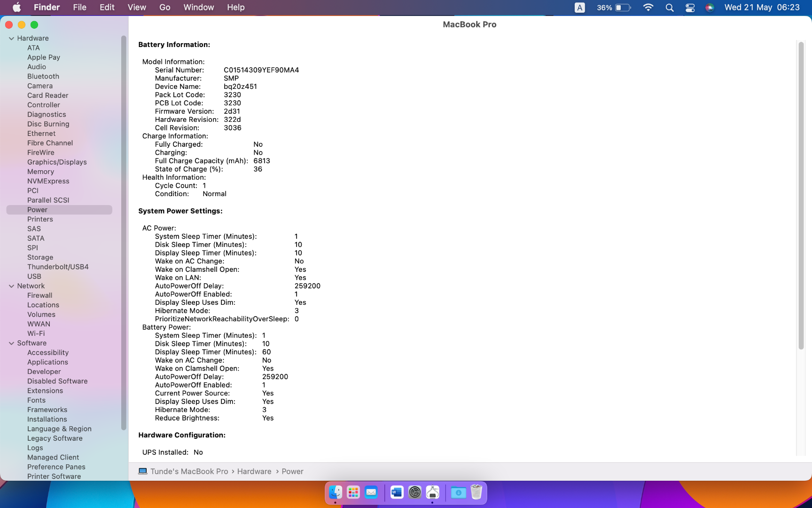This screenshot has height=508, width=812.
Task: Open the Downloads folder in Dock
Action: click(458, 492)
